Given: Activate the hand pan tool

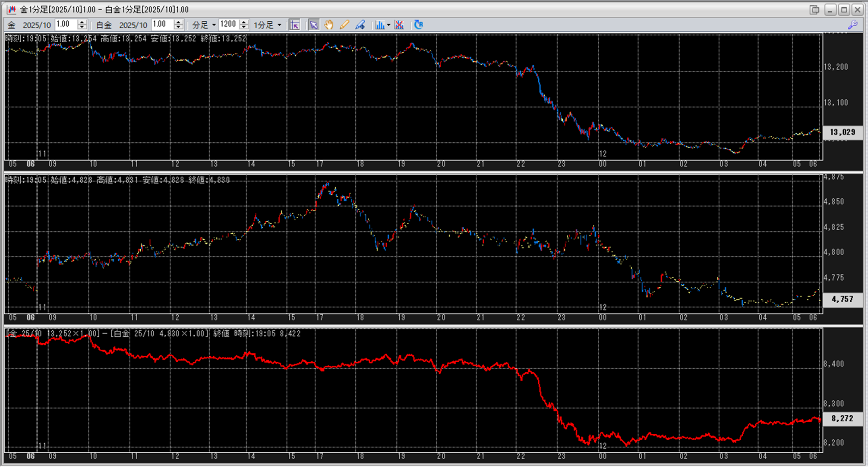Looking at the screenshot, I should (x=329, y=25).
